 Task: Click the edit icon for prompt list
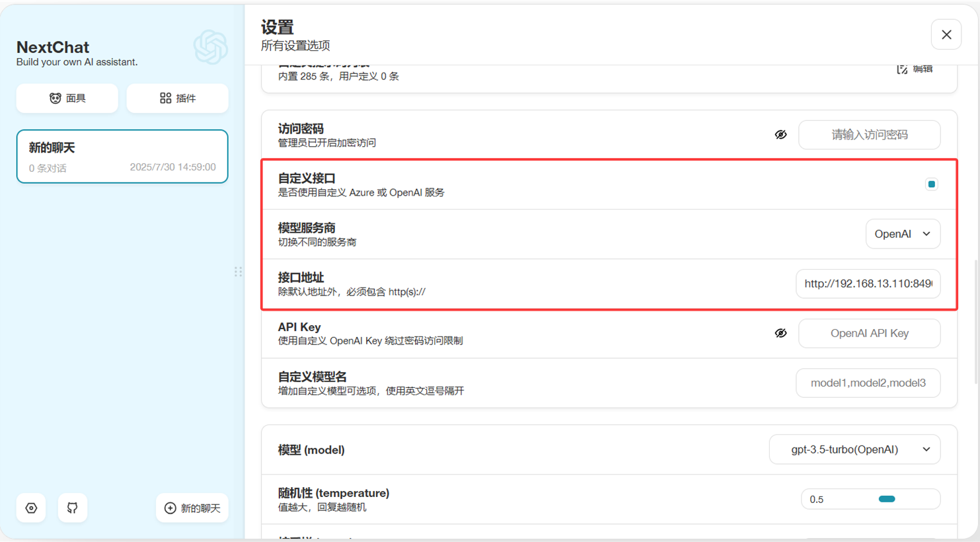902,69
